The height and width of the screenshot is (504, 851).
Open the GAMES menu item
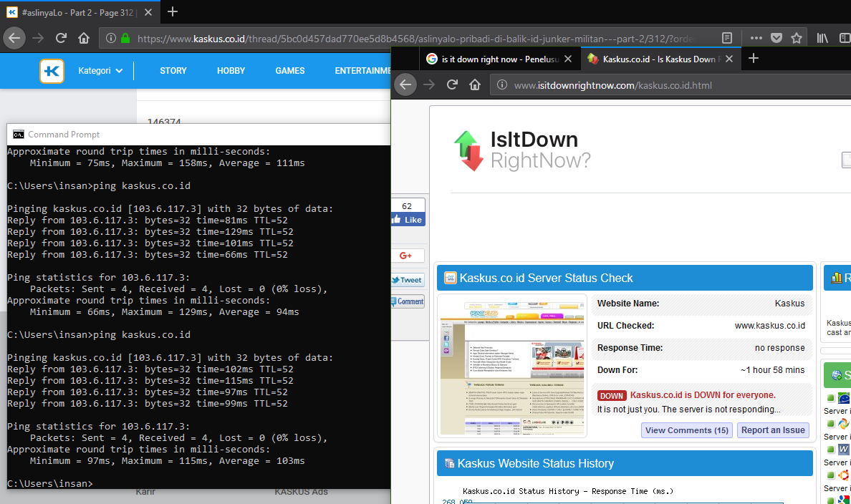pyautogui.click(x=290, y=71)
